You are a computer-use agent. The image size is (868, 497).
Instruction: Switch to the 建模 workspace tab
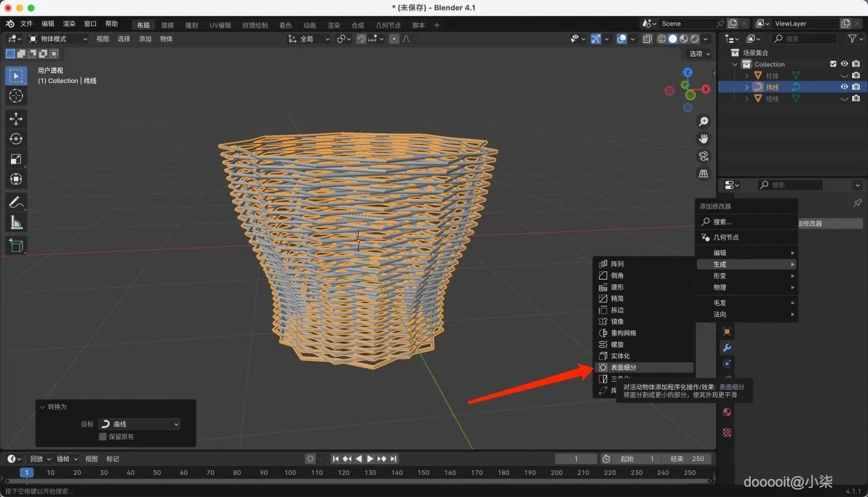(168, 26)
